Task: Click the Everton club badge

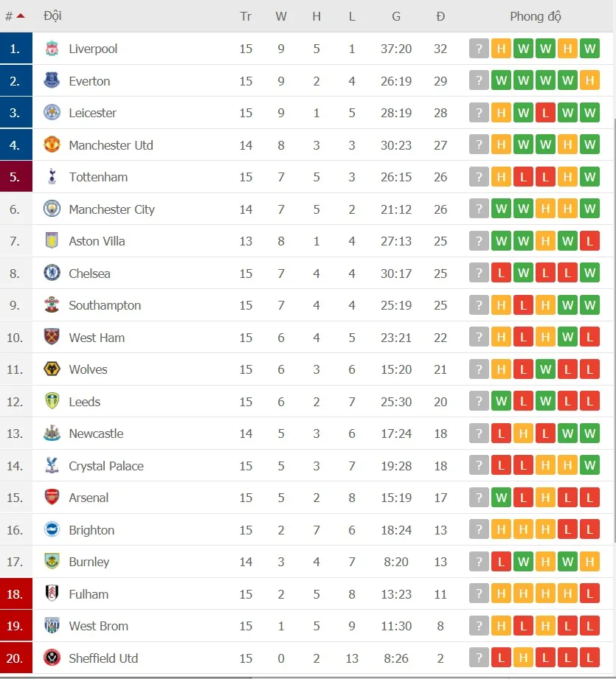Action: (52, 81)
